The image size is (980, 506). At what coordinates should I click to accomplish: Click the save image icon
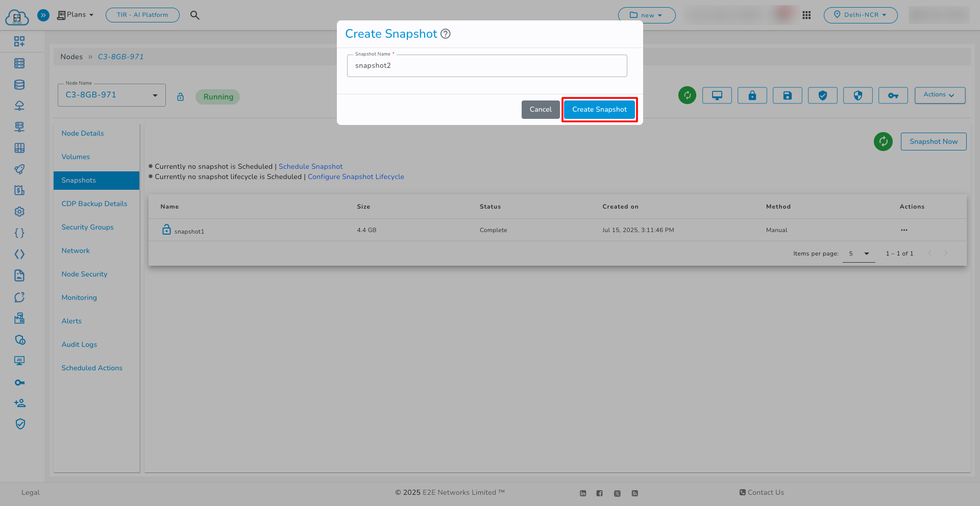787,95
